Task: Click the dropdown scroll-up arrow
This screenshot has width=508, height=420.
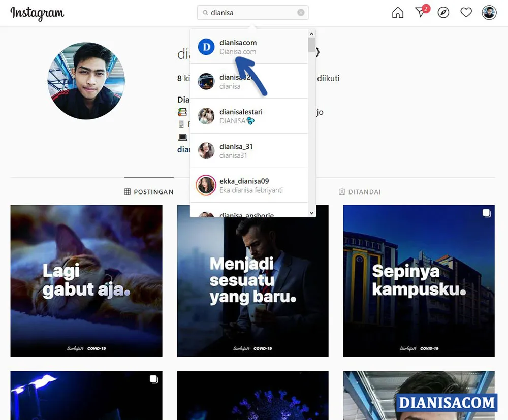Action: click(x=311, y=33)
